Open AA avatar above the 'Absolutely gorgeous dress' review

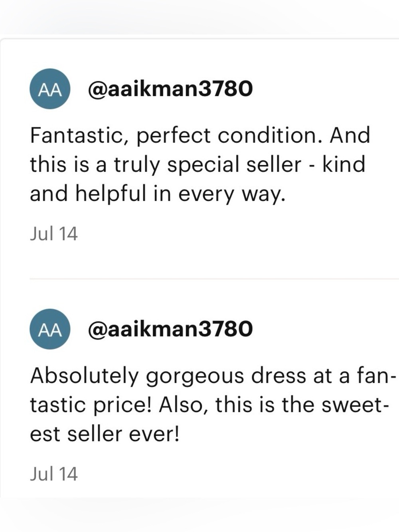(50, 329)
